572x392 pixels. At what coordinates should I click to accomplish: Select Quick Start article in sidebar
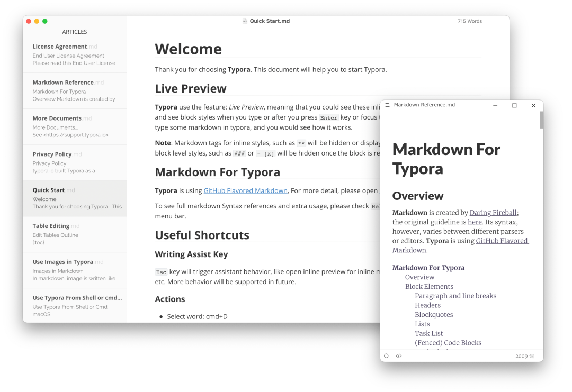(75, 198)
